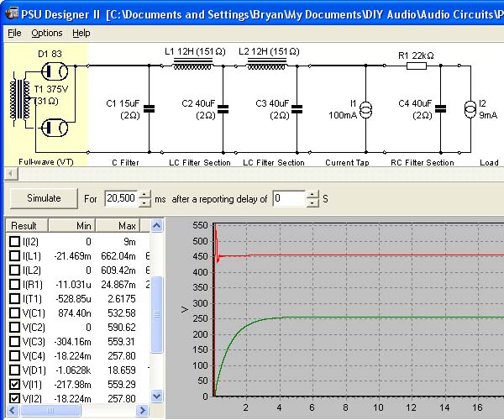Image resolution: width=504 pixels, height=420 pixels.
Task: Click the Full-wave (VT) section label
Action: coord(46,162)
